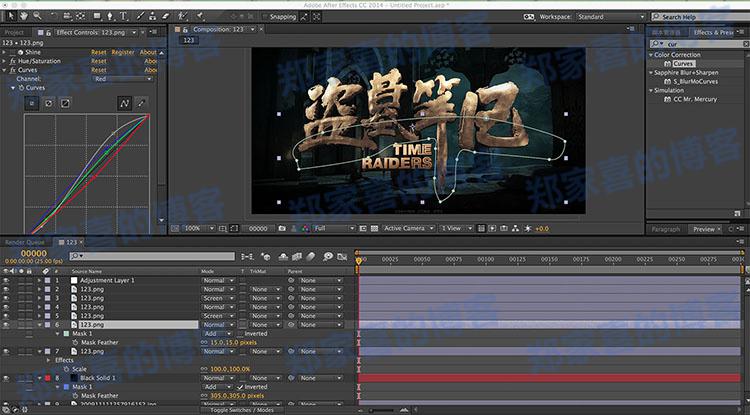750x415 pixels.
Task: Select the Effects & Presets tab
Action: pos(714,33)
